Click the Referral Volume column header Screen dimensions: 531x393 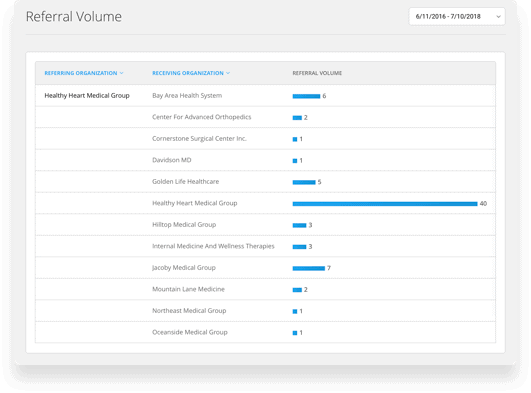[317, 73]
